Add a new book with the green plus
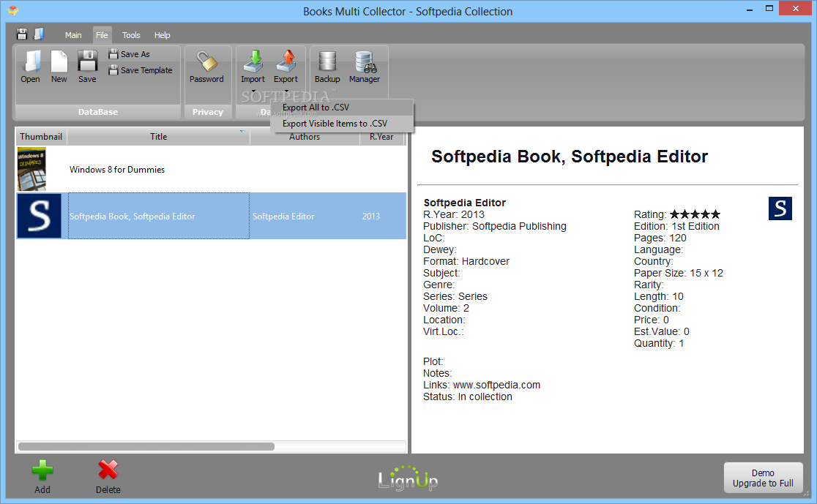The width and height of the screenshot is (817, 504). [42, 477]
